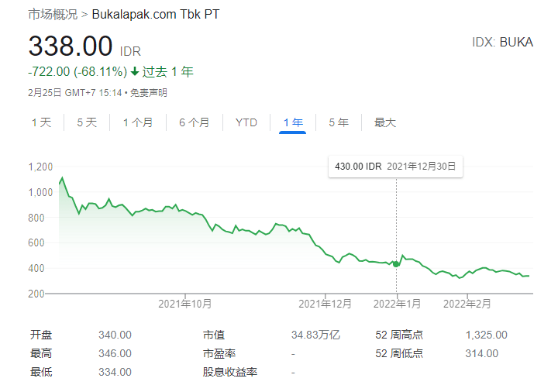
Task: Show the 最大 full range tab
Action: pyautogui.click(x=385, y=122)
